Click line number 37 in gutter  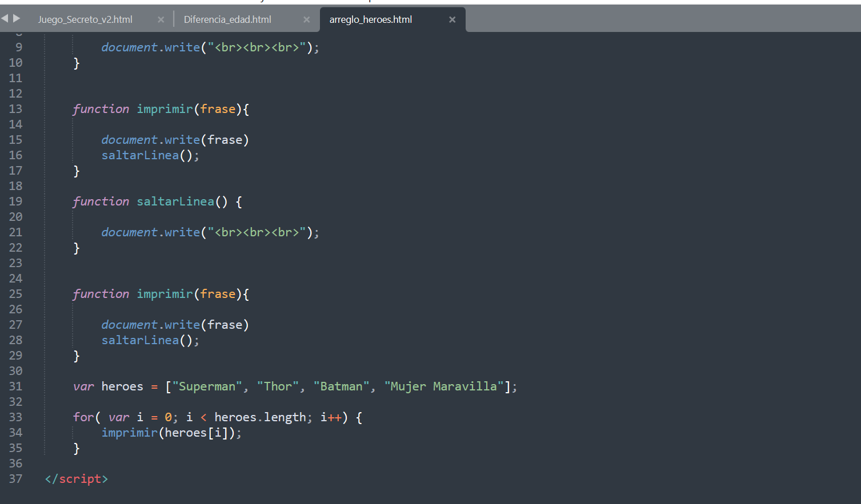15,479
